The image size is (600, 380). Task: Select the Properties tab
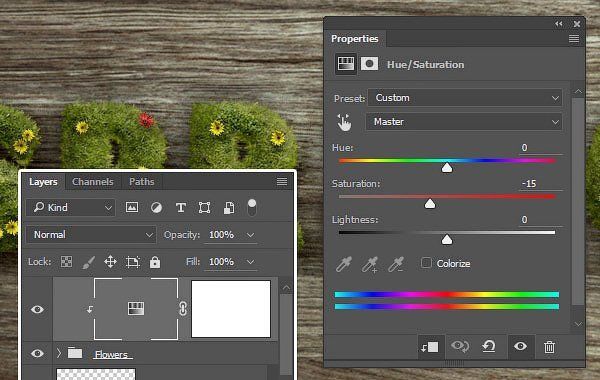tap(355, 39)
